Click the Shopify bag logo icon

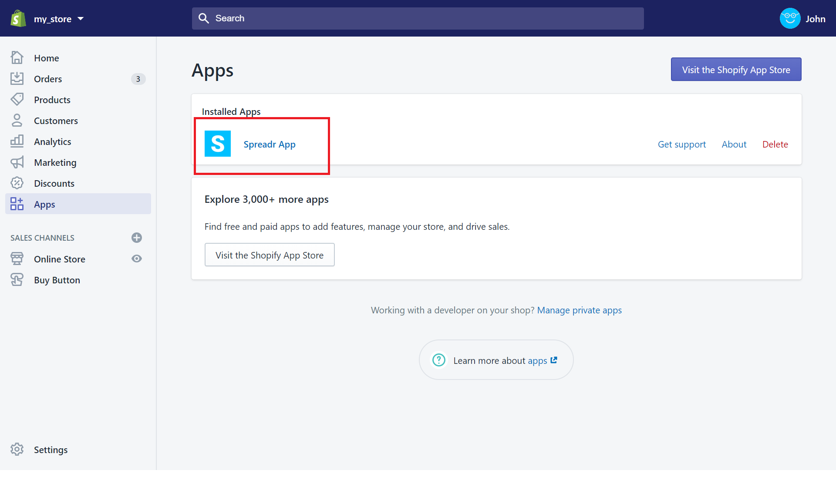coord(18,19)
